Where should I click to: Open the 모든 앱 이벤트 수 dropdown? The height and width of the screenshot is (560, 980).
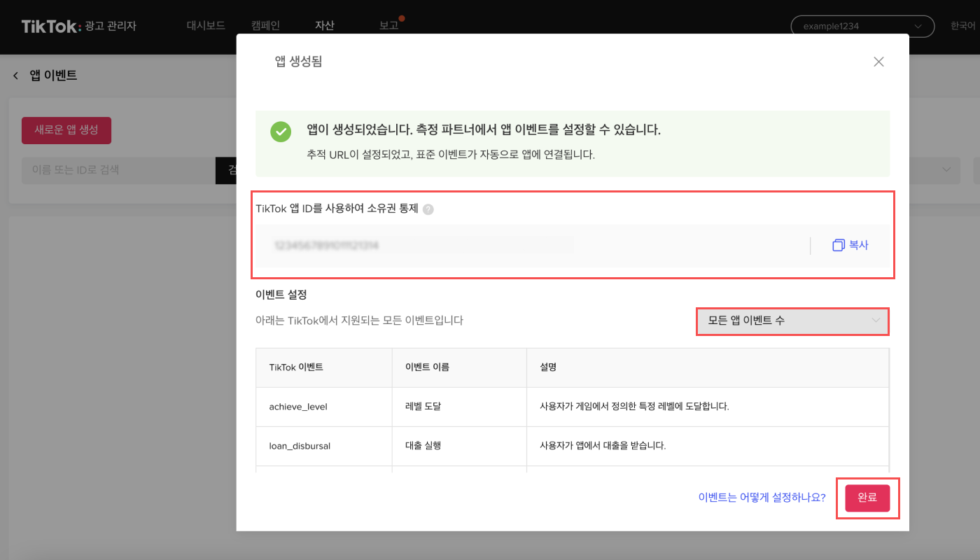coord(792,321)
